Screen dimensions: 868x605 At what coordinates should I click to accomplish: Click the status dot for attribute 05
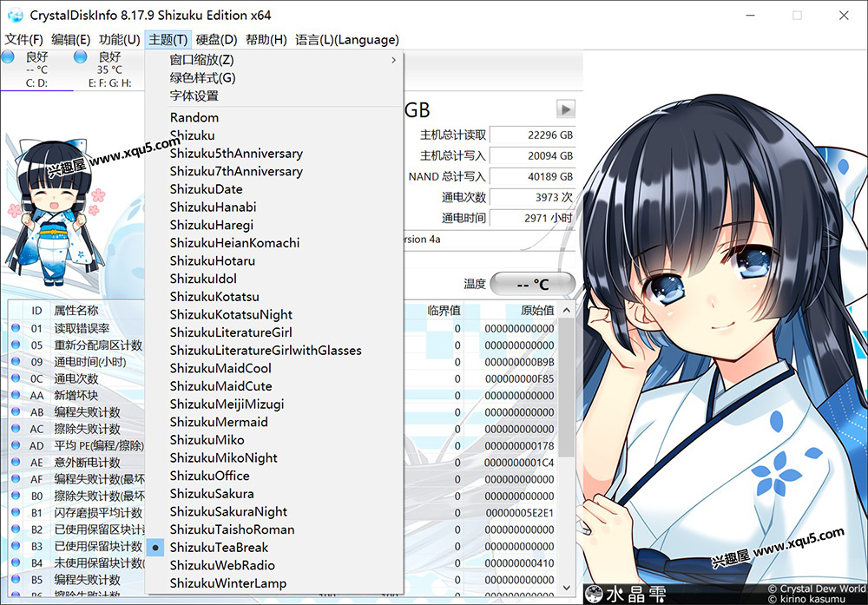click(16, 345)
